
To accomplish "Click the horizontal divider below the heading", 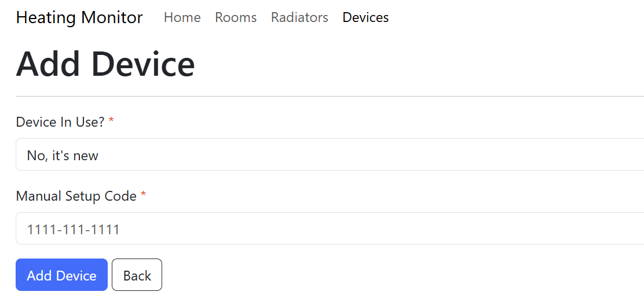I will pos(330,96).
